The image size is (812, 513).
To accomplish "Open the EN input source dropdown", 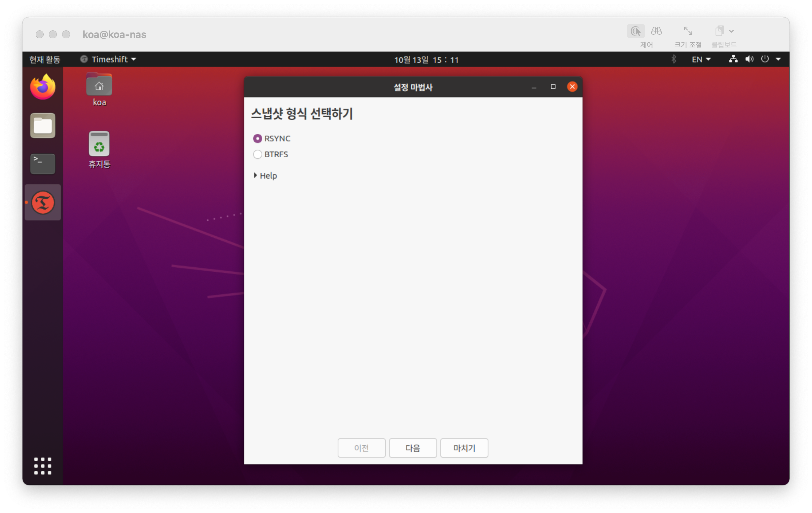I will pos(701,59).
